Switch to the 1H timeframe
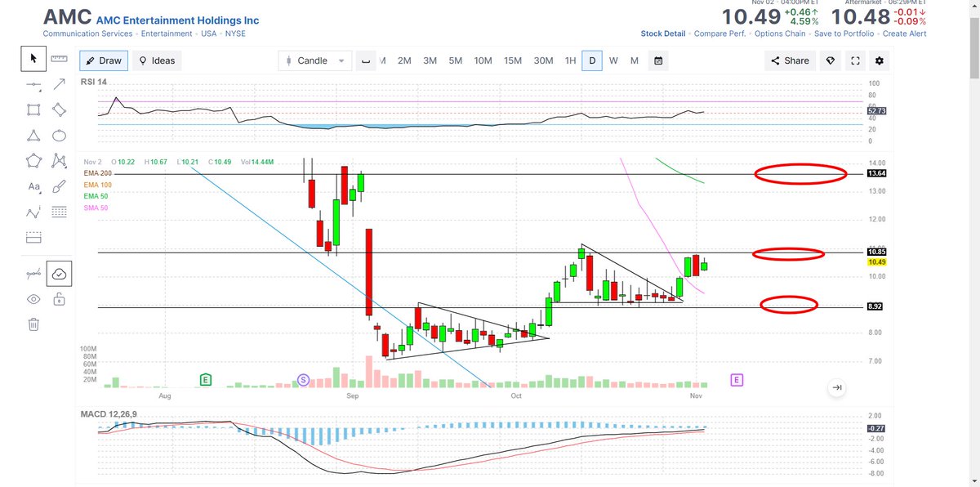This screenshot has height=487, width=980. click(570, 60)
